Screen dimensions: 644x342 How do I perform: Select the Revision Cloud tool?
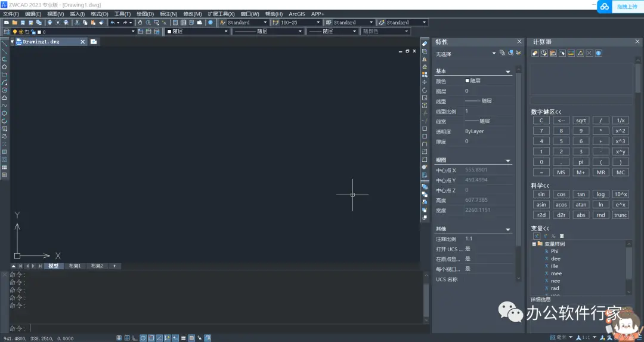pos(5,97)
